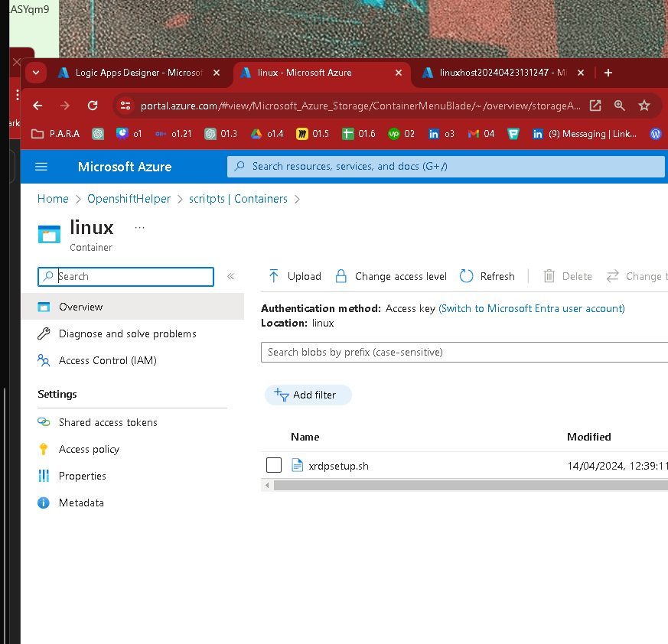
Task: Reload the Azure portal page
Action: pos(93,106)
